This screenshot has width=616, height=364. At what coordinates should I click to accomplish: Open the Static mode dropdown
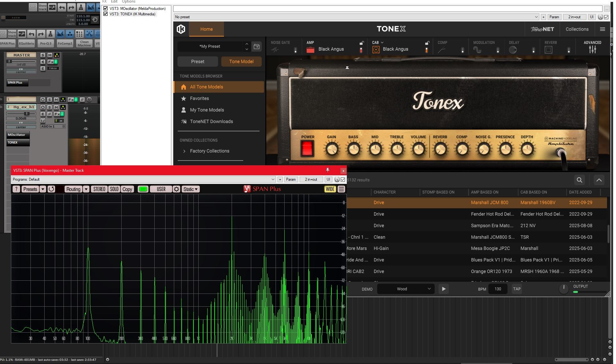190,189
